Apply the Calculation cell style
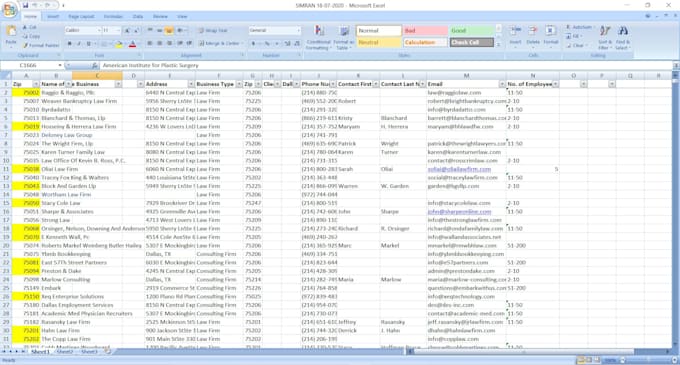 (425, 42)
